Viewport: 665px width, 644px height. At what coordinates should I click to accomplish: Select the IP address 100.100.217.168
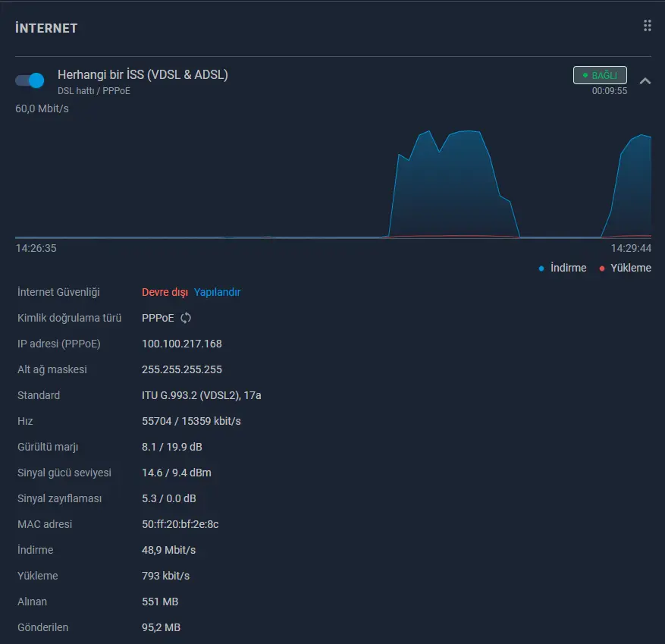(182, 344)
